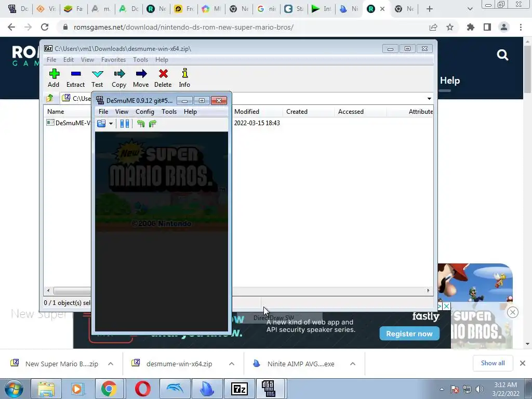Open the File menu in DeSmuME

click(x=103, y=112)
